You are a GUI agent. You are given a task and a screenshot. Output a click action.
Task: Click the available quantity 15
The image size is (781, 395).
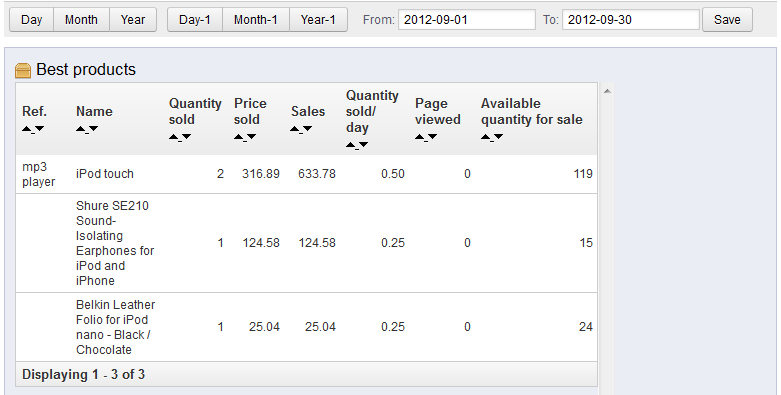[586, 243]
